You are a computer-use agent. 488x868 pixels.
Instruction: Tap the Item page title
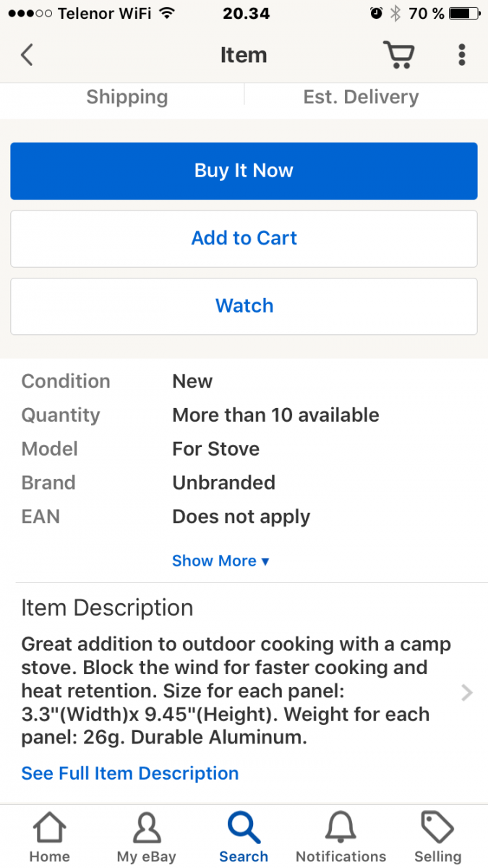coord(244,55)
